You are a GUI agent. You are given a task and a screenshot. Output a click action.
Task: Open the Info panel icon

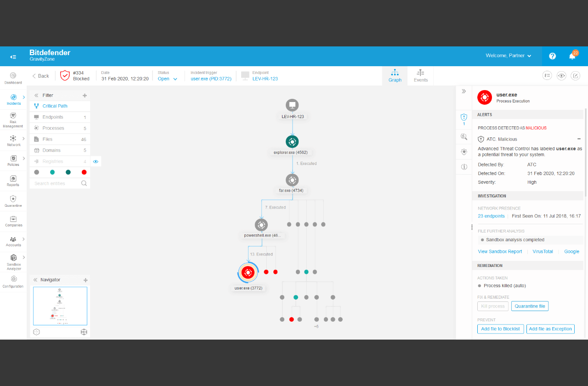pyautogui.click(x=464, y=167)
